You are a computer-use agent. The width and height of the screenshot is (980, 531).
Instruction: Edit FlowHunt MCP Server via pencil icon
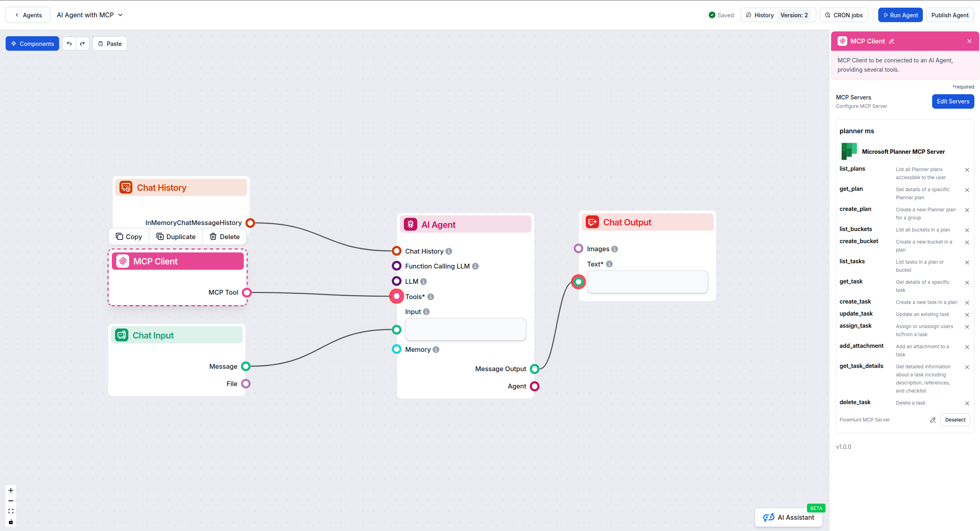[933, 420]
